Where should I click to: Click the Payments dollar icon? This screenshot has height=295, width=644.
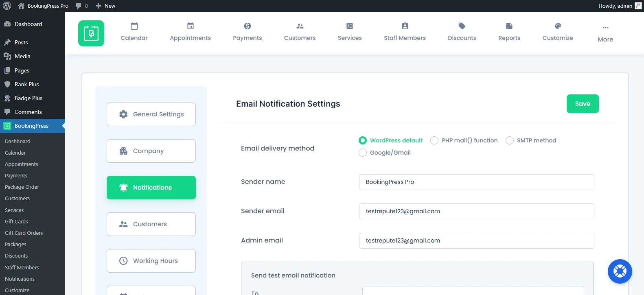pos(248,26)
